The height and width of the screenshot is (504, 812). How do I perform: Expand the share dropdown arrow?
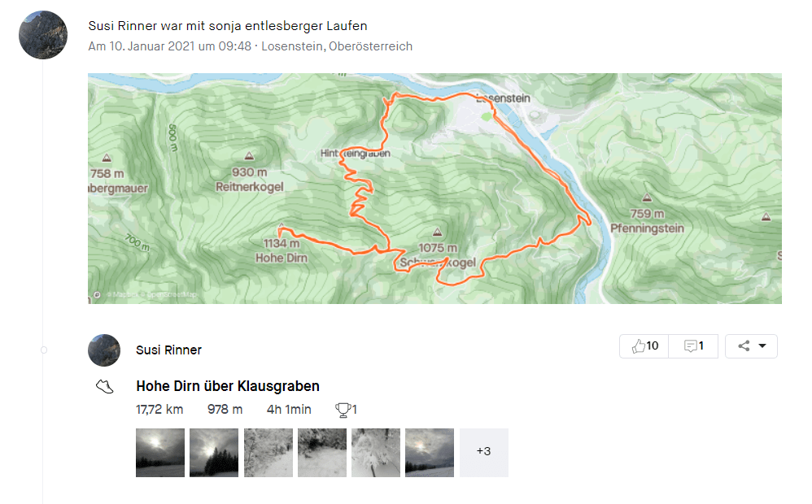point(762,345)
